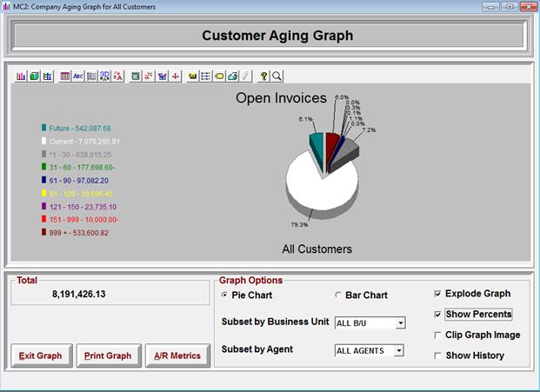Click the greyed-out pencil toolbar icon
The image size is (540, 392).
(245, 76)
